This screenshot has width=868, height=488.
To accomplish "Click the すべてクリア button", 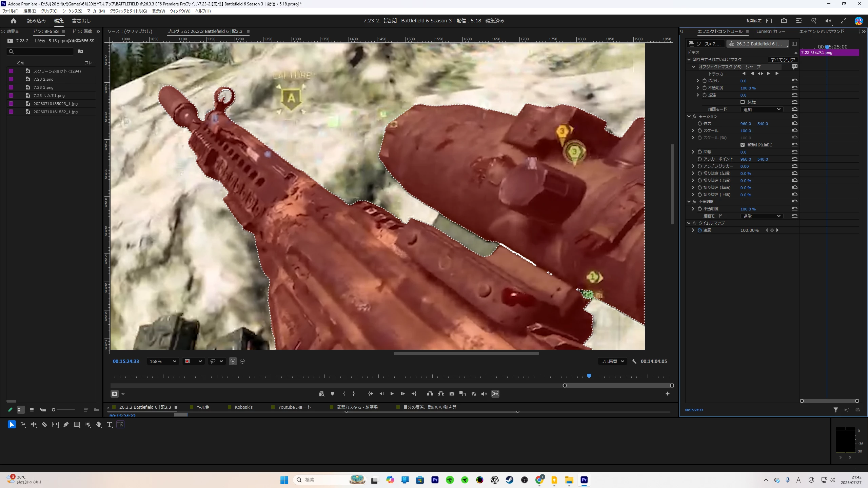I will tap(783, 60).
